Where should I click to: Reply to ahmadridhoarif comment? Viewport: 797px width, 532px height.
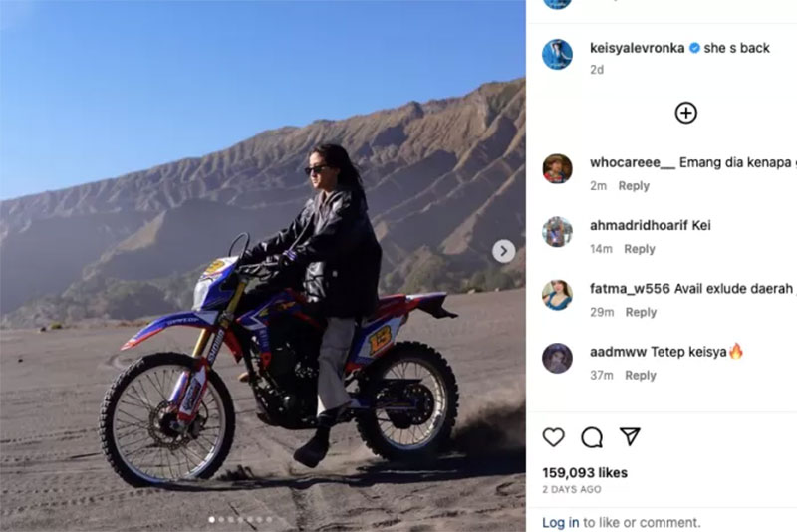pos(640,249)
